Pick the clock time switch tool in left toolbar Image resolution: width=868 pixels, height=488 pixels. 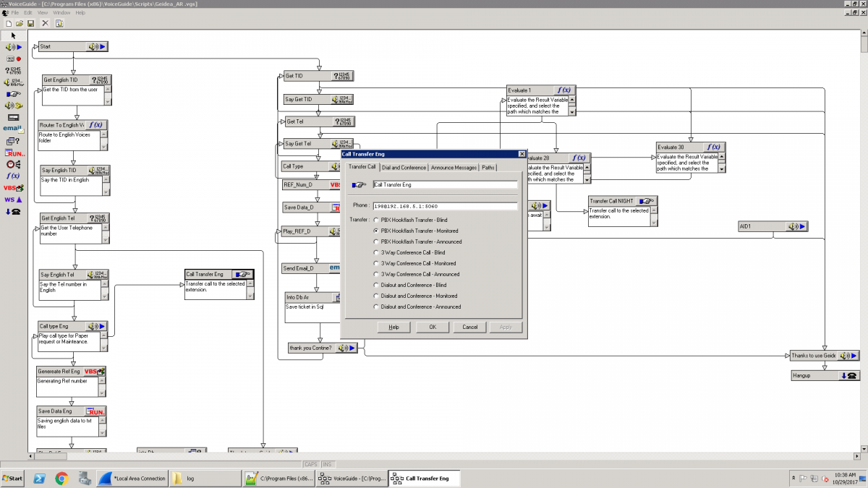click(x=13, y=164)
